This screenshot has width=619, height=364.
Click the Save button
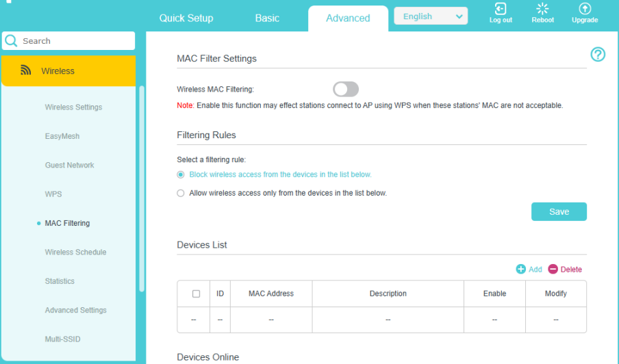coord(559,212)
